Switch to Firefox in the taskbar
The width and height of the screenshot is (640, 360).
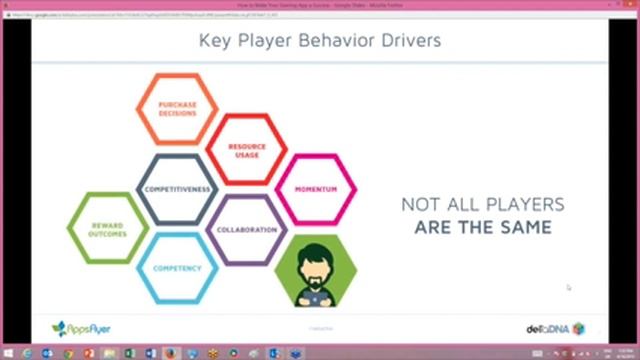tap(171, 353)
